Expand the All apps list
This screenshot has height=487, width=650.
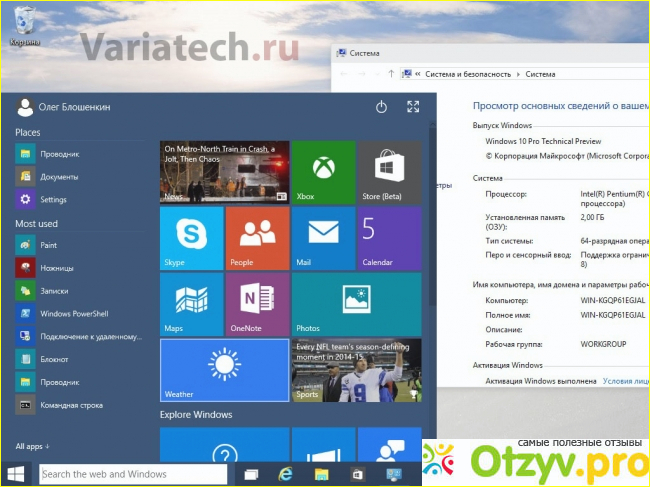point(32,446)
